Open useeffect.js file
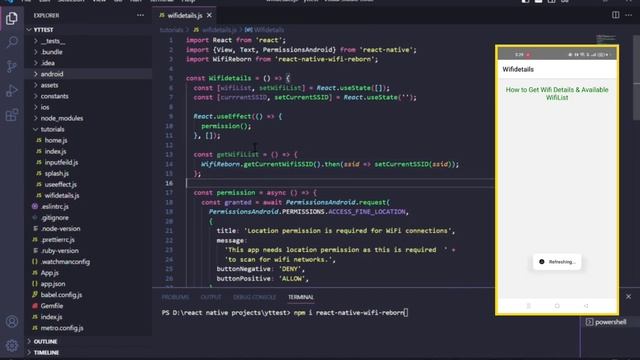Image resolution: width=640 pixels, height=360 pixels. coord(88,184)
